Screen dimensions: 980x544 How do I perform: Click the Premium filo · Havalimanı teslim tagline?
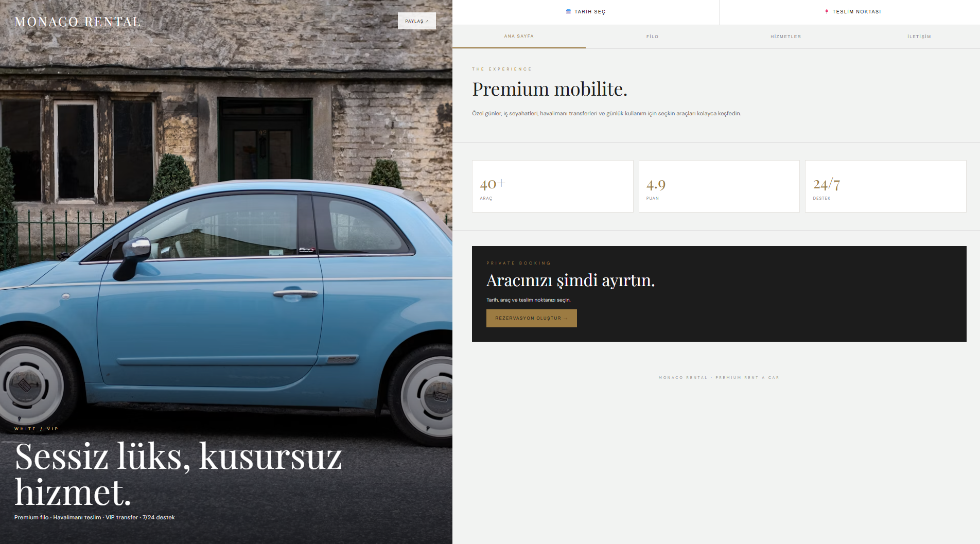click(95, 518)
